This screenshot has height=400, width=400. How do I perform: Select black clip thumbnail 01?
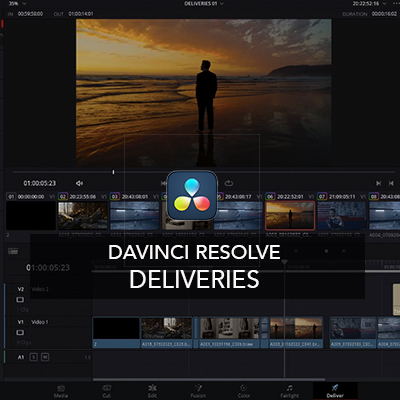[x=31, y=215]
